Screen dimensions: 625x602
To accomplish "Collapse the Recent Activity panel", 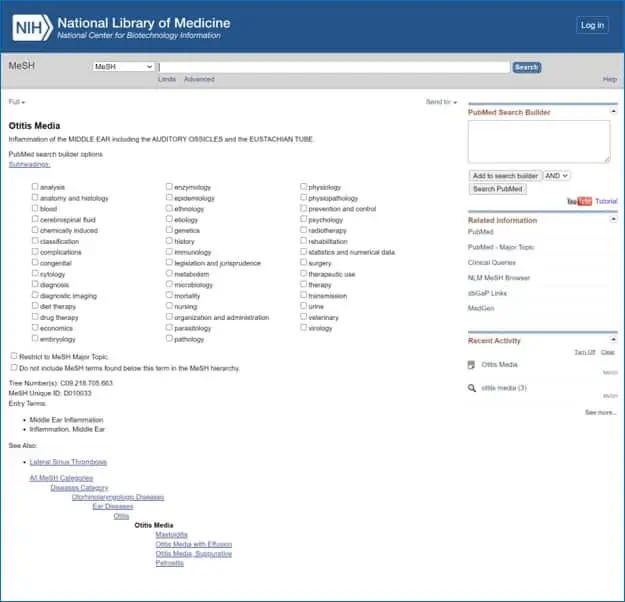I will click(x=614, y=340).
